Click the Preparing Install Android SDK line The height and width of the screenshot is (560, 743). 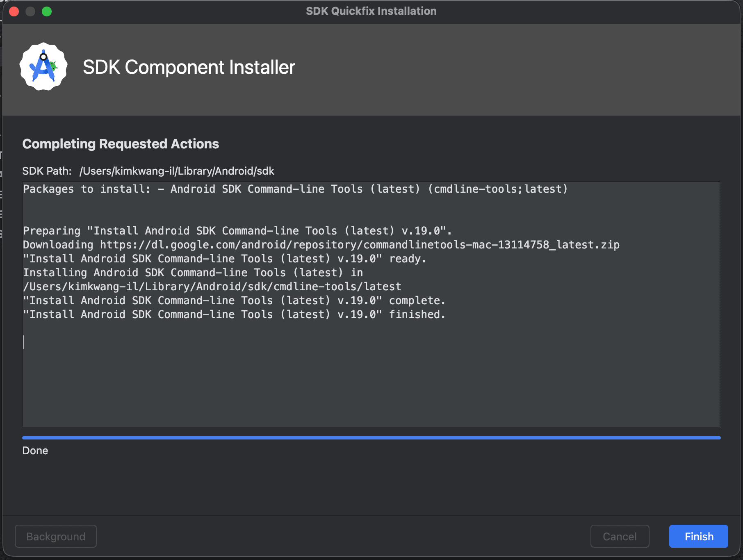point(237,231)
